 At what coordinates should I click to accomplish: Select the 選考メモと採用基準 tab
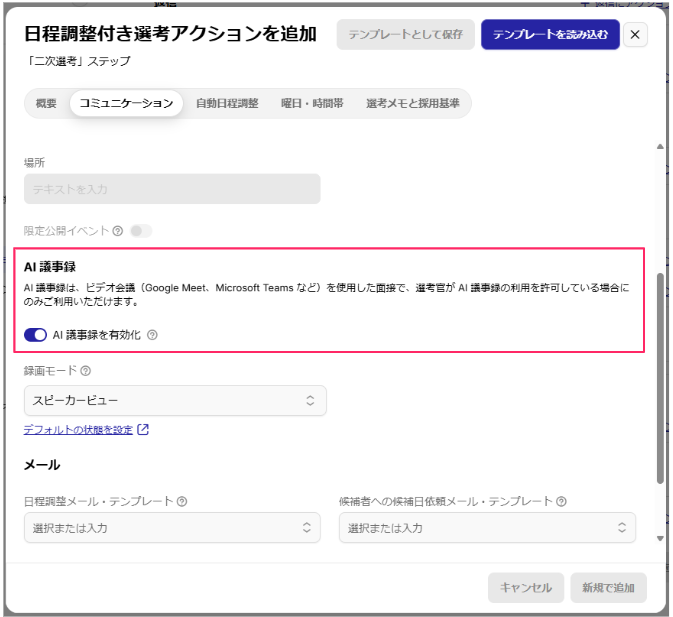[x=412, y=103]
